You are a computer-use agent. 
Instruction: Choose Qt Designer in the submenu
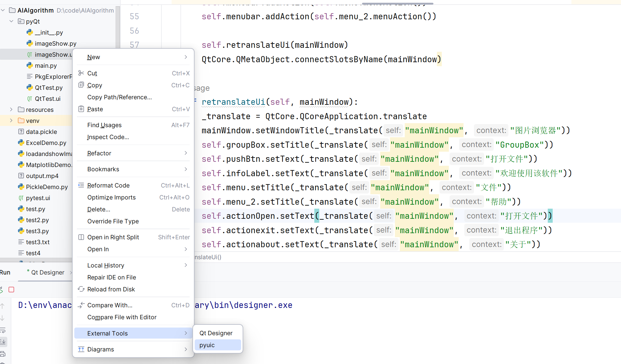(x=216, y=333)
